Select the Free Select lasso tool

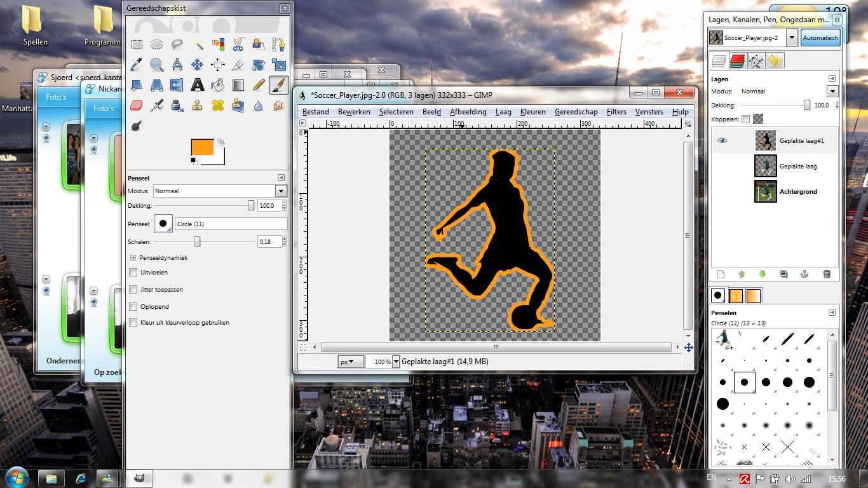177,44
